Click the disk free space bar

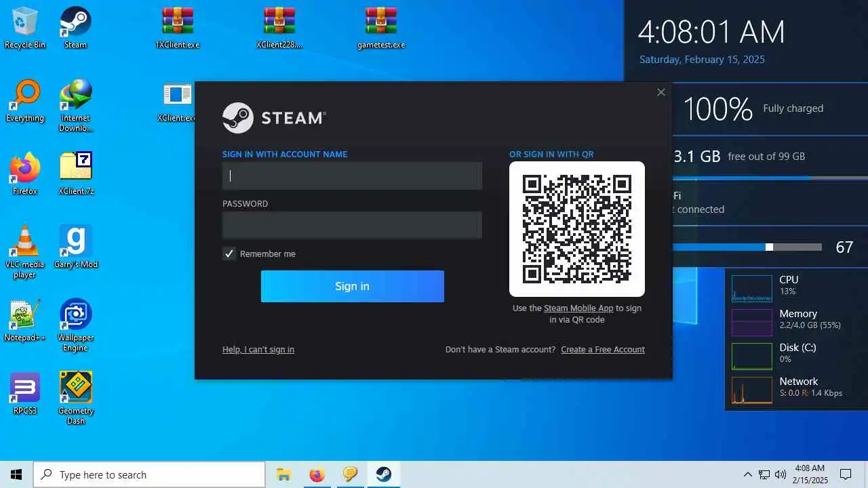770,178
